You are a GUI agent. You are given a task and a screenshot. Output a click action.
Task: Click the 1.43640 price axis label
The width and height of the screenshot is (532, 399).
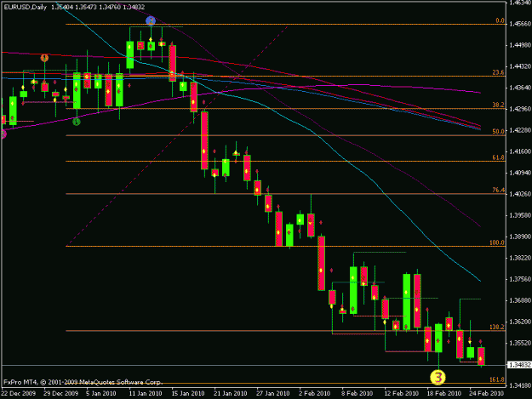coord(520,88)
